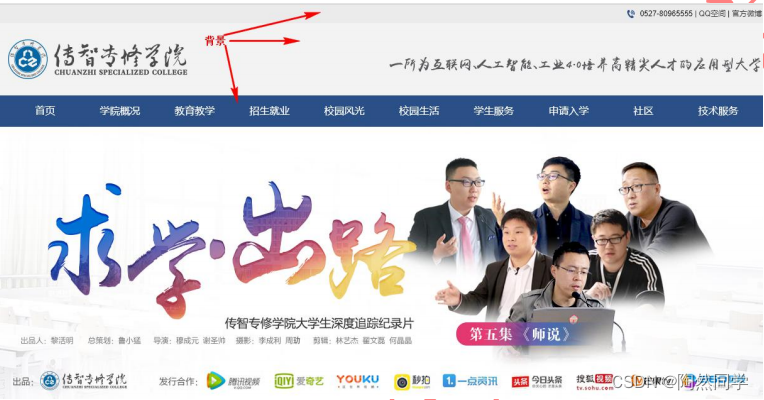Click the 第五集《师说》 pink badge
This screenshot has width=764, height=400.
519,334
